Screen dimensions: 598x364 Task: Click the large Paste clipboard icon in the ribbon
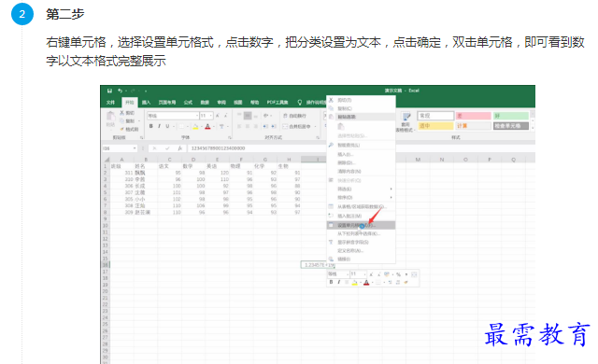(110, 116)
